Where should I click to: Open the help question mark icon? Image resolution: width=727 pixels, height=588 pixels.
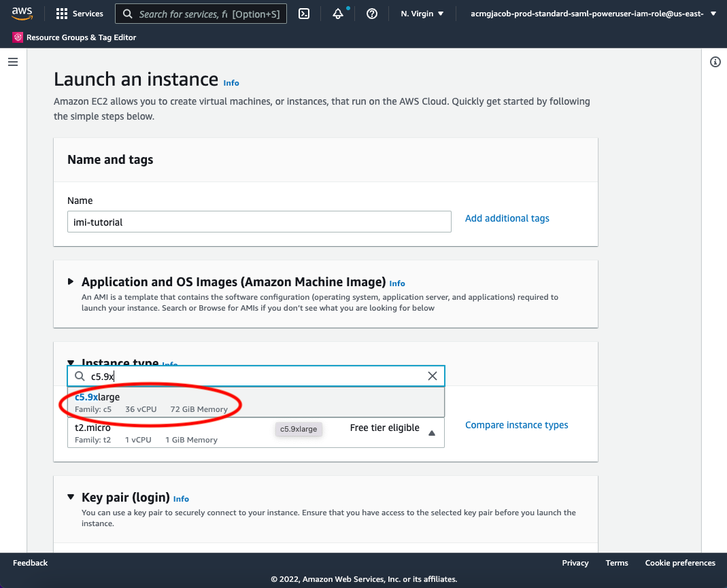(x=372, y=14)
